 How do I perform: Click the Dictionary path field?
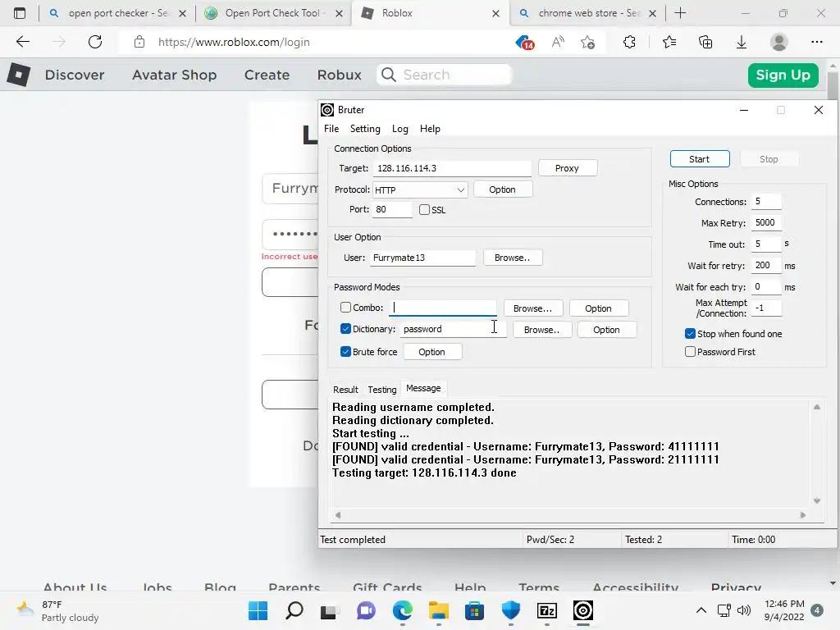[453, 329]
